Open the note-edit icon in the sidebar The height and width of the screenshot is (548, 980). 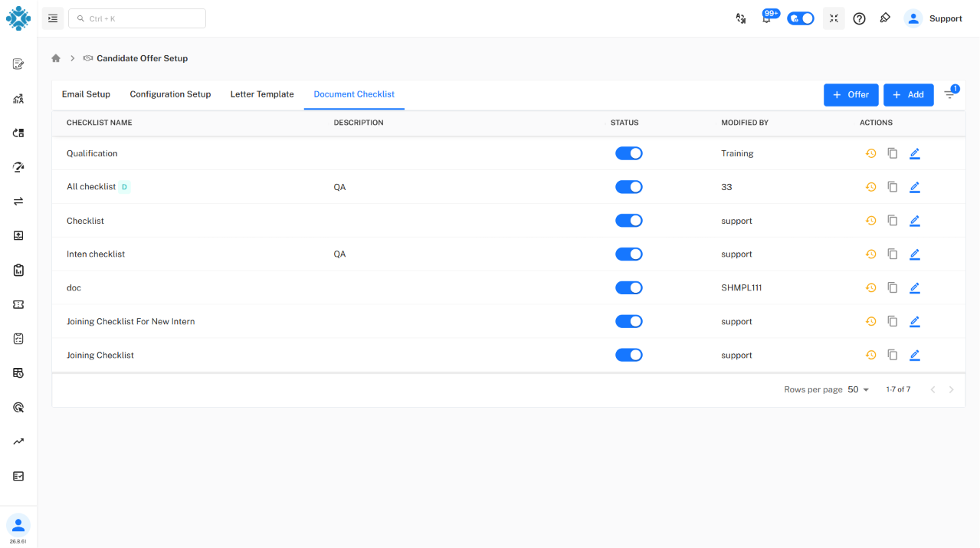pos(18,64)
